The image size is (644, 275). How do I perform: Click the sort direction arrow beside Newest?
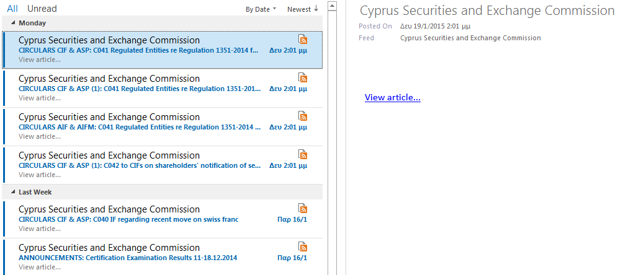[316, 9]
